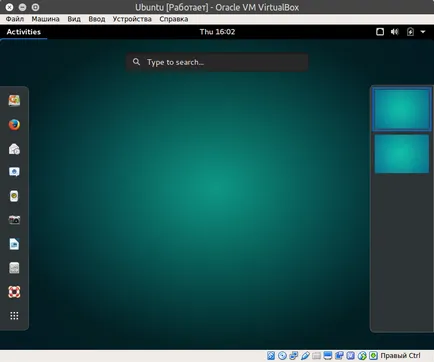Open the Ввод menu
This screenshot has height=362, width=434.
tap(97, 19)
